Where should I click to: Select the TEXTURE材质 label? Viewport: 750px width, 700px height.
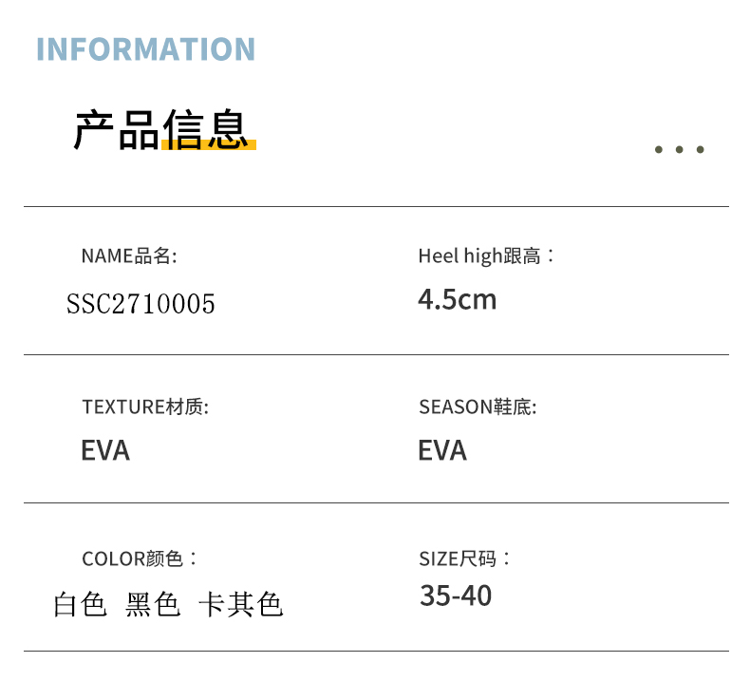[x=145, y=407]
